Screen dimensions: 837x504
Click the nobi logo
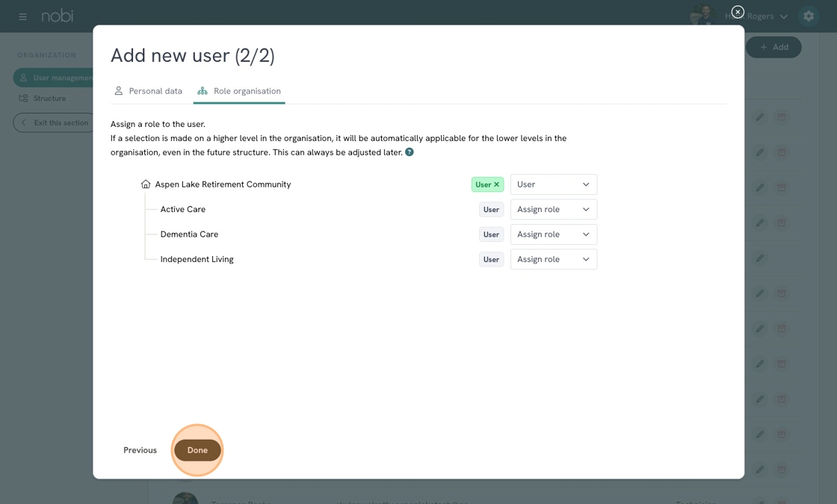[58, 16]
